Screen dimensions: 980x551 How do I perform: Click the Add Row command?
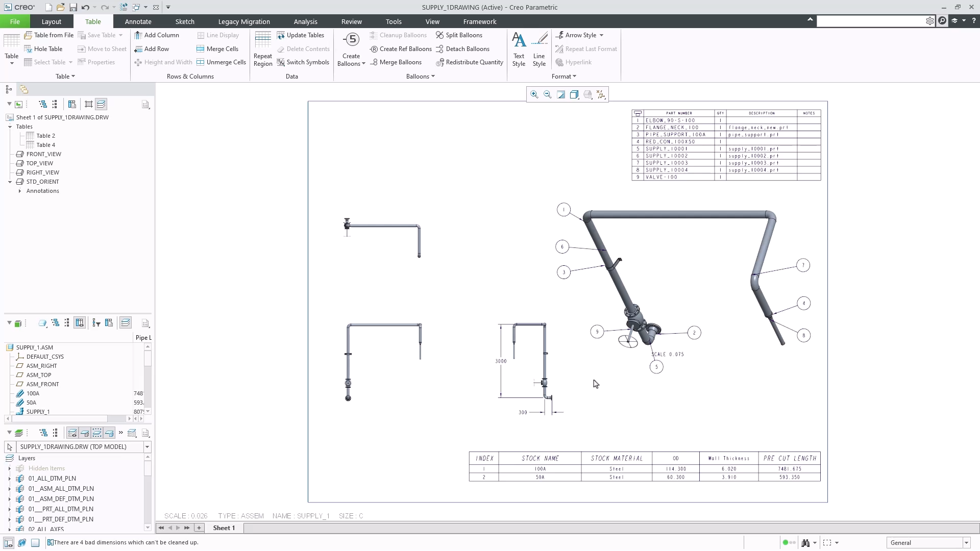tap(152, 49)
